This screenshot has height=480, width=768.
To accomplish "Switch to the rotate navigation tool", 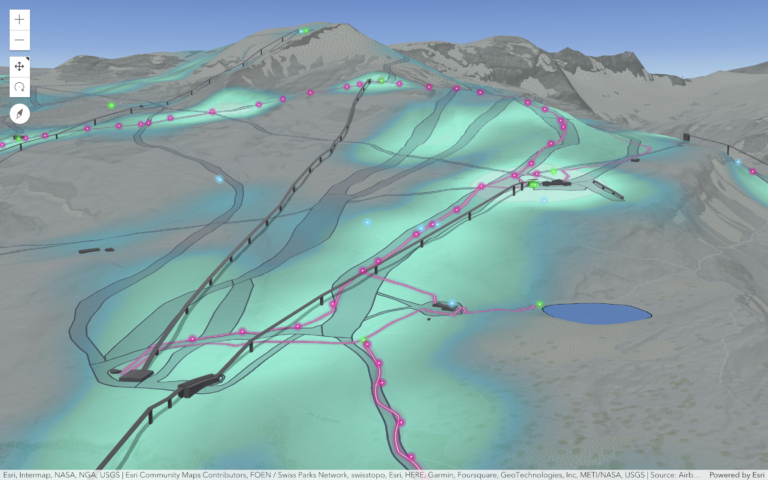I will 19,88.
